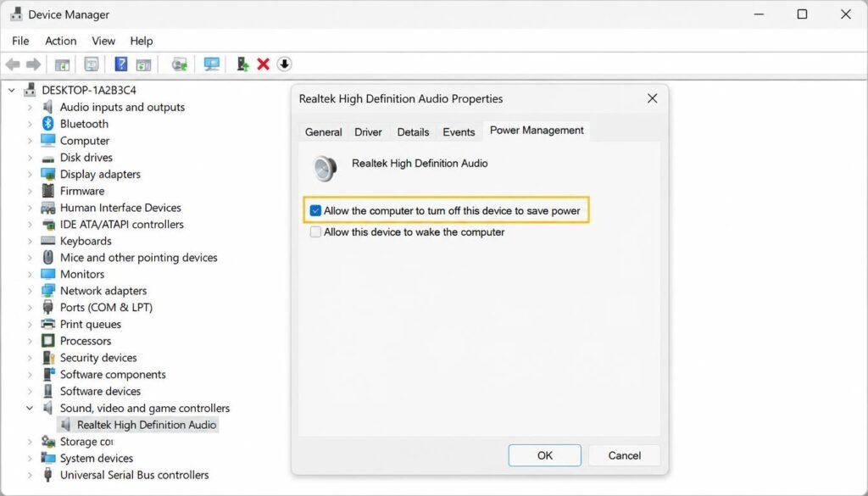Click Cancel in the Properties dialog
Image resolution: width=868 pixels, height=496 pixels.
click(625, 455)
